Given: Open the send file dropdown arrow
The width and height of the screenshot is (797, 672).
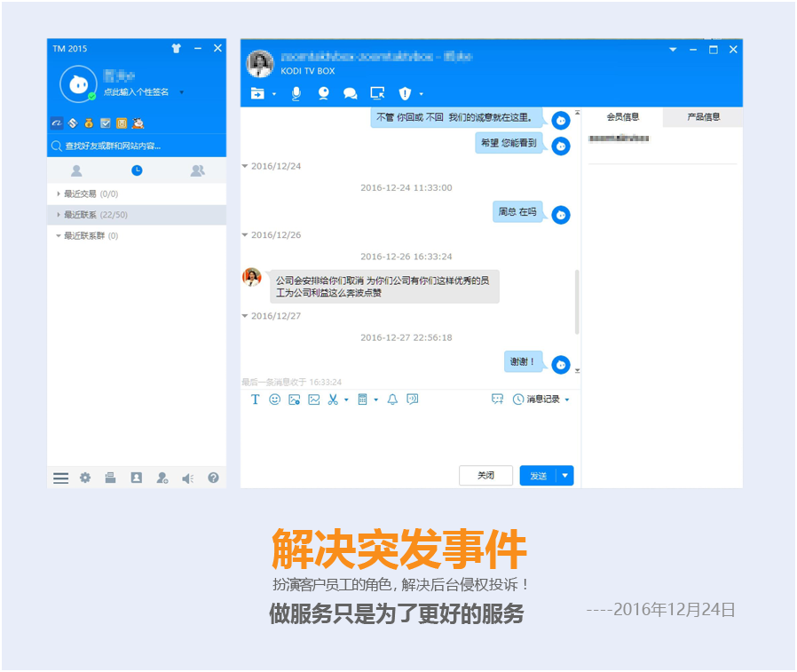Looking at the screenshot, I should [274, 94].
